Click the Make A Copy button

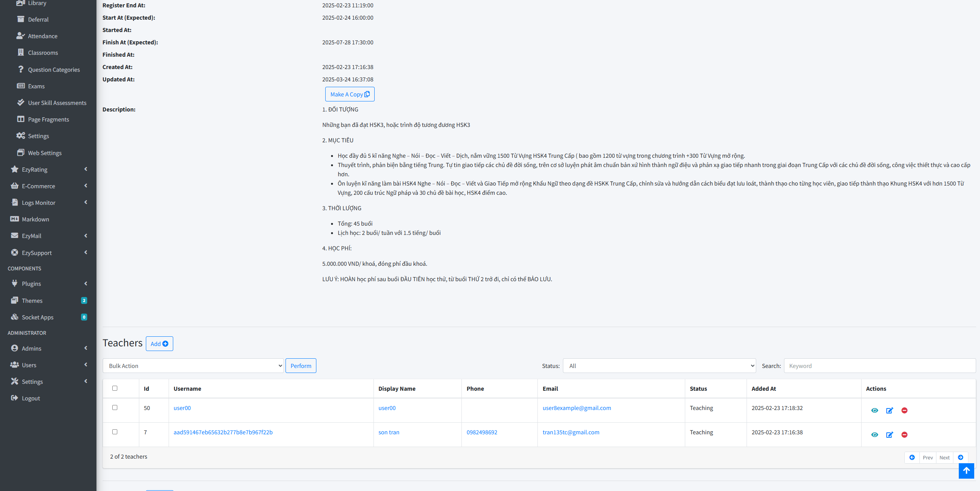click(x=350, y=94)
